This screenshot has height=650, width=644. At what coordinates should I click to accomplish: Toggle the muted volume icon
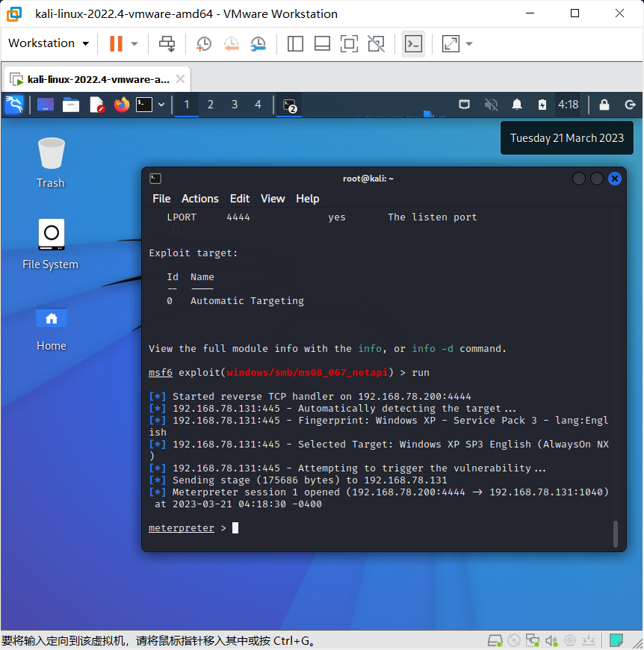(491, 105)
